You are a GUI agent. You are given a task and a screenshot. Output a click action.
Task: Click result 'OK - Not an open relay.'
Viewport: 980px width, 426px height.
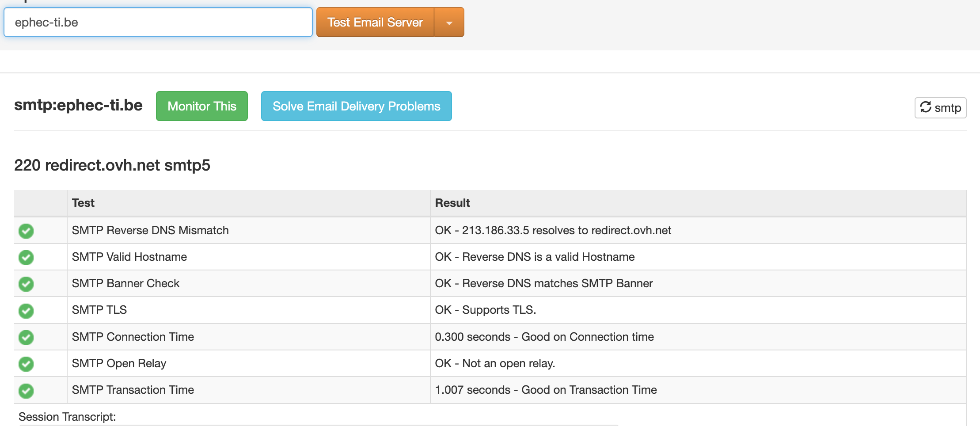495,363
